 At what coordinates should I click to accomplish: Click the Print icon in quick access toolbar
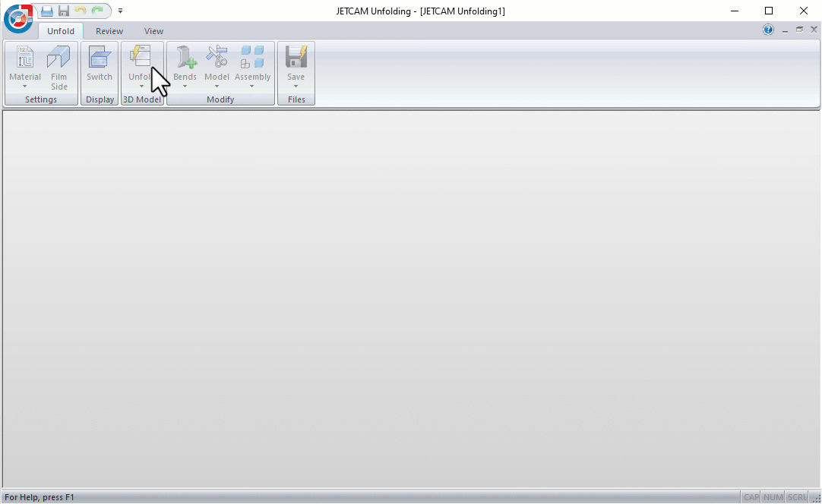coord(47,11)
